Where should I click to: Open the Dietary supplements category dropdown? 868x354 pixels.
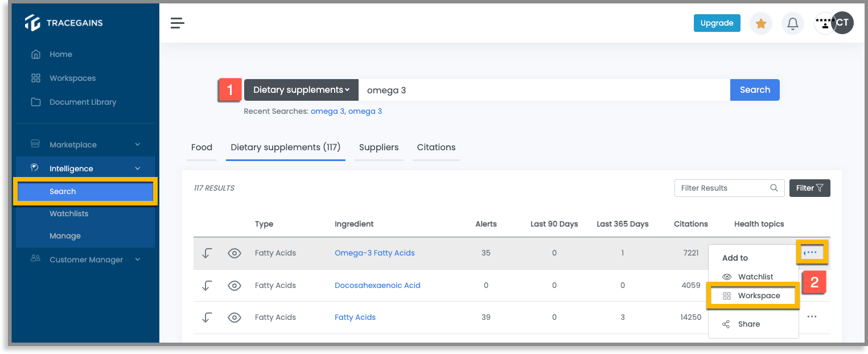(x=301, y=90)
